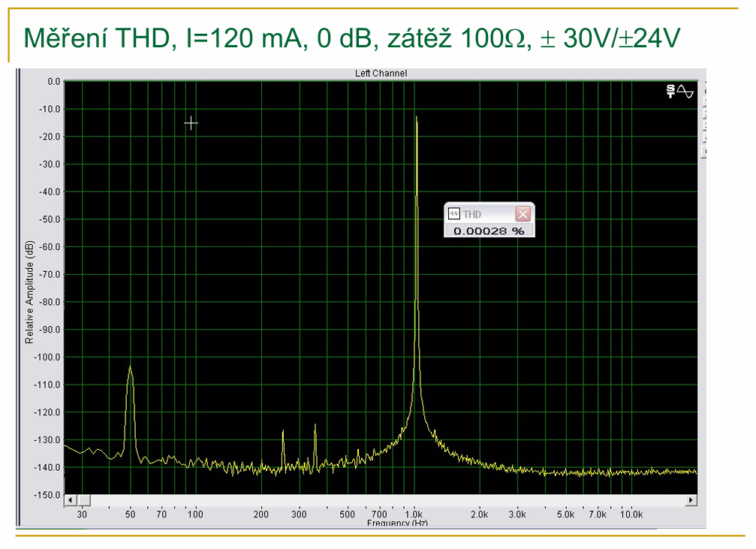Viewport: 756px width, 549px height.
Task: Click the "0.0" amplitude axis label
Action: [53, 82]
